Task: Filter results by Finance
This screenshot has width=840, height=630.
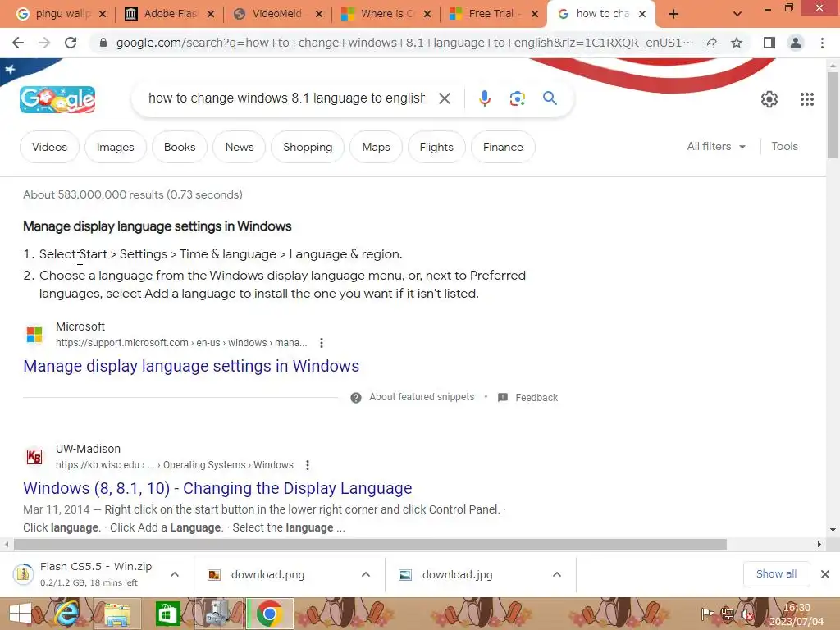Action: pos(503,147)
